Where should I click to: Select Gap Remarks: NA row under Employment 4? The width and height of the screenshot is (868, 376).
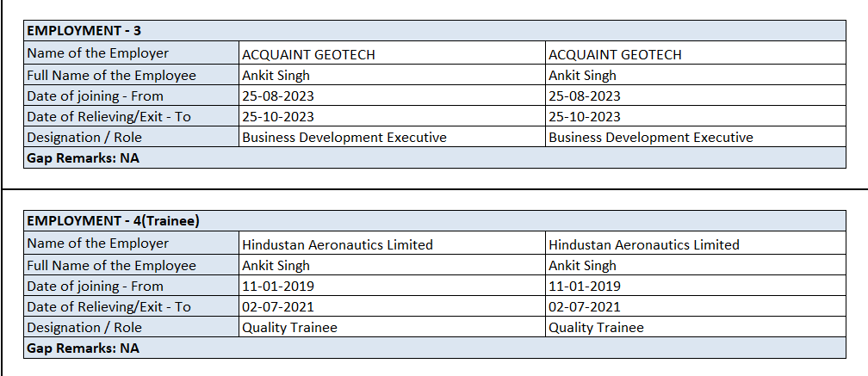click(83, 348)
